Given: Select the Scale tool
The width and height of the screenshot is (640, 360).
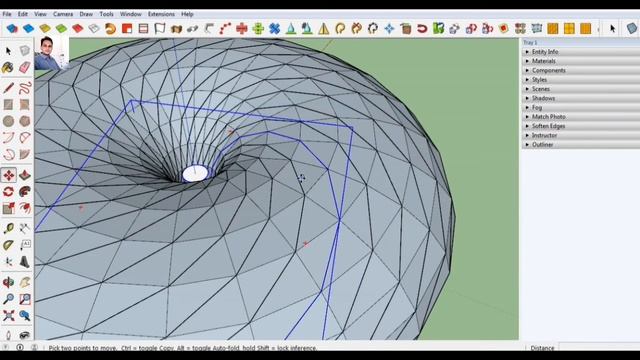Looking at the screenshot, I should 8,208.
